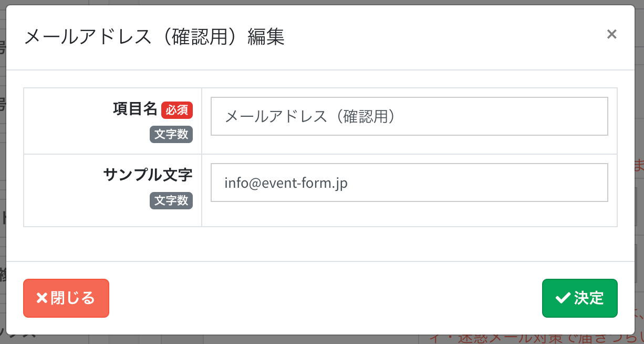Click the red 閉じる button
Viewport: 644px width, 344px height.
(66, 298)
